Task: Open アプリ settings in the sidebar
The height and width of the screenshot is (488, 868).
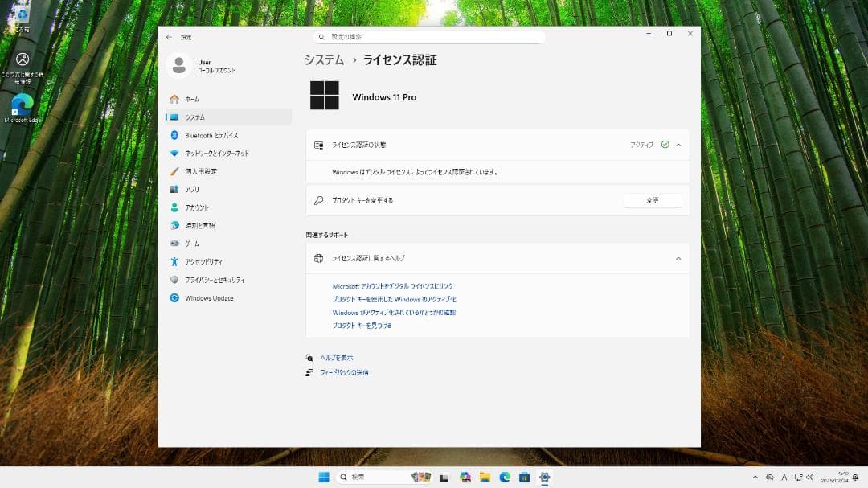Action: click(x=228, y=190)
